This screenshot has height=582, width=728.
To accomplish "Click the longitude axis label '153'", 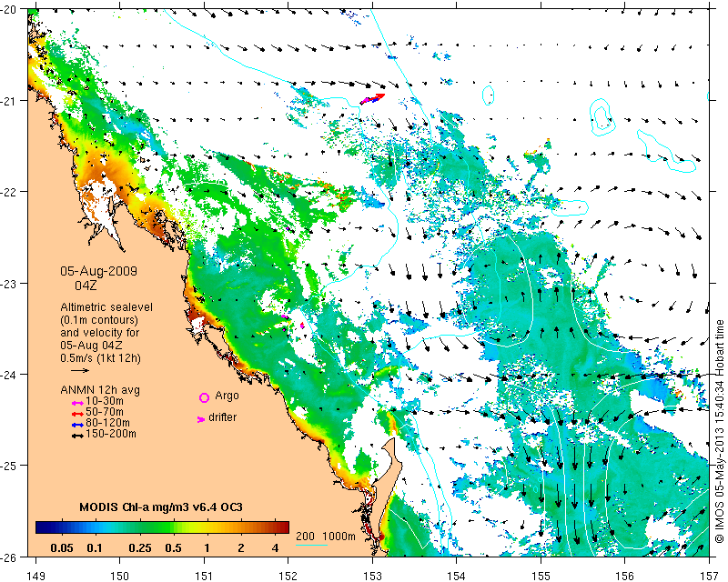I will pyautogui.click(x=372, y=576).
